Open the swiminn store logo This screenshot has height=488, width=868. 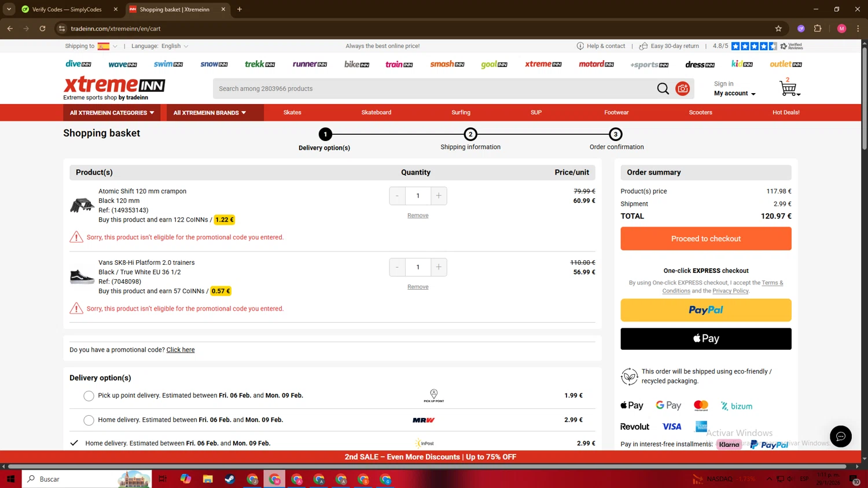[168, 64]
